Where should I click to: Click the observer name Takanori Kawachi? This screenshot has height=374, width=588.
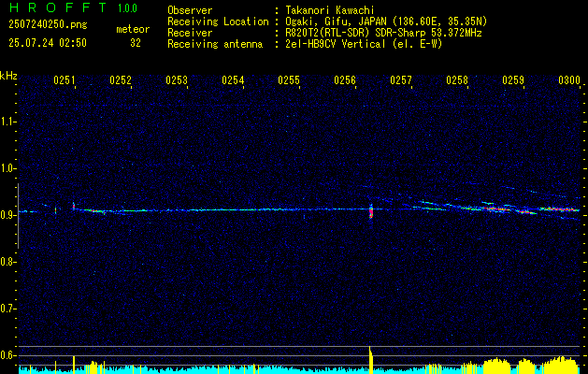(330, 10)
